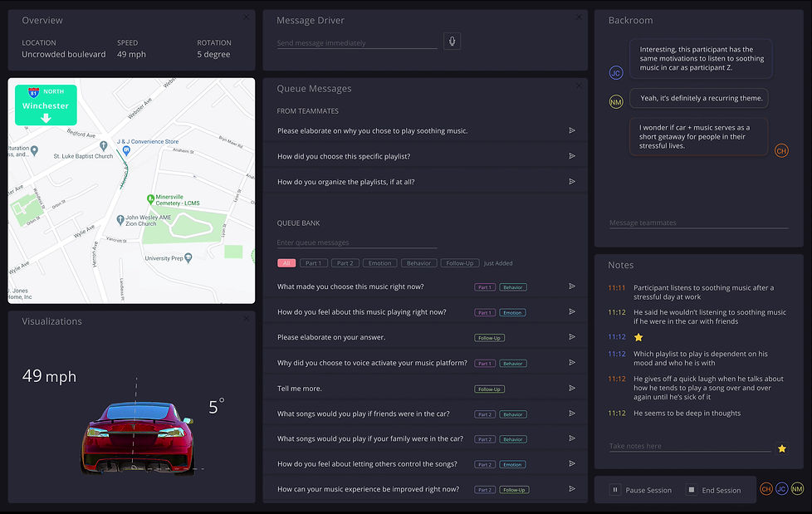Click note 'He seems to be deep in thoughts'
812x514 pixels.
(687, 413)
